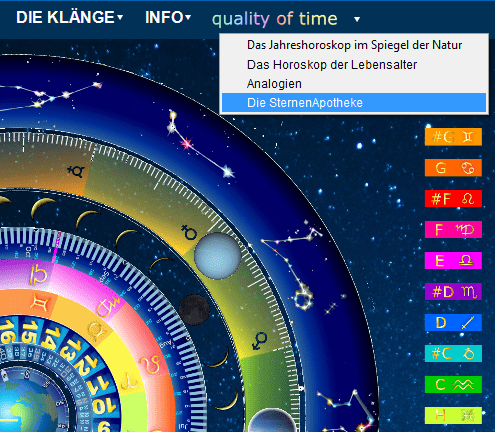
Task: Open the DIE KLÄNGE dropdown menu
Action: pos(69,17)
